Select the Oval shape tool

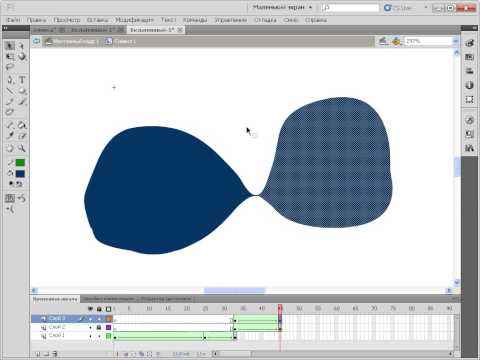(22, 91)
